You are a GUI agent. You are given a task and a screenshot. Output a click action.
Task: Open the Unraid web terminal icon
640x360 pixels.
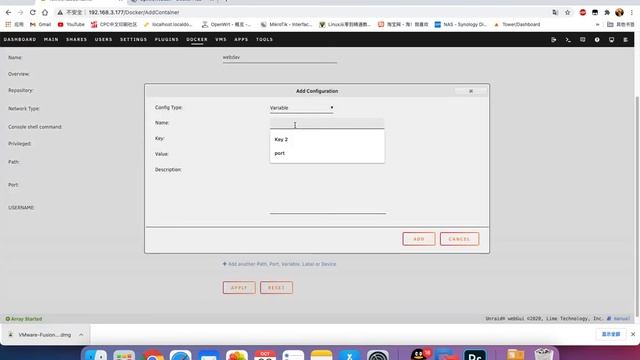click(x=568, y=40)
